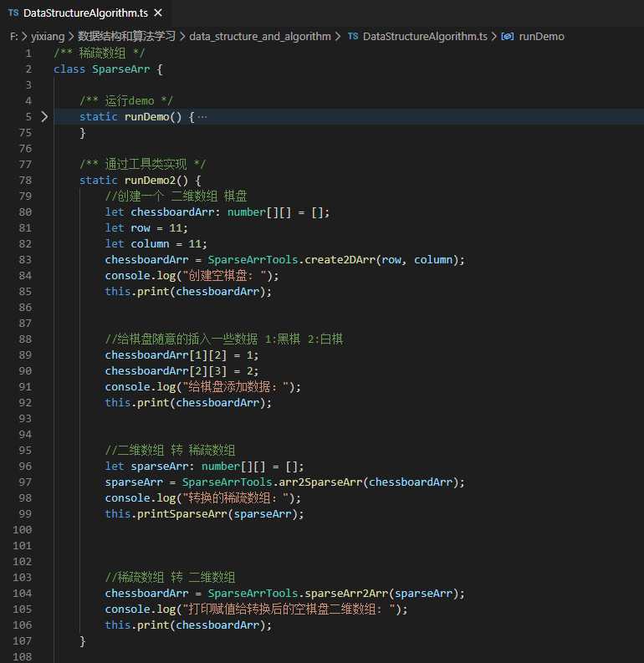Click sparseArr2Arr method call on line 104

pyautogui.click(x=346, y=594)
